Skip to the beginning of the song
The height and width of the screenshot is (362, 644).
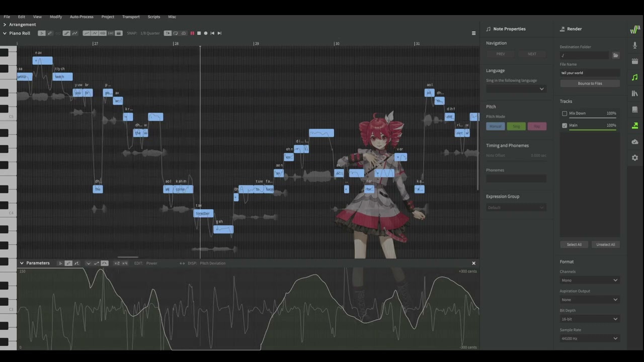pos(212,33)
